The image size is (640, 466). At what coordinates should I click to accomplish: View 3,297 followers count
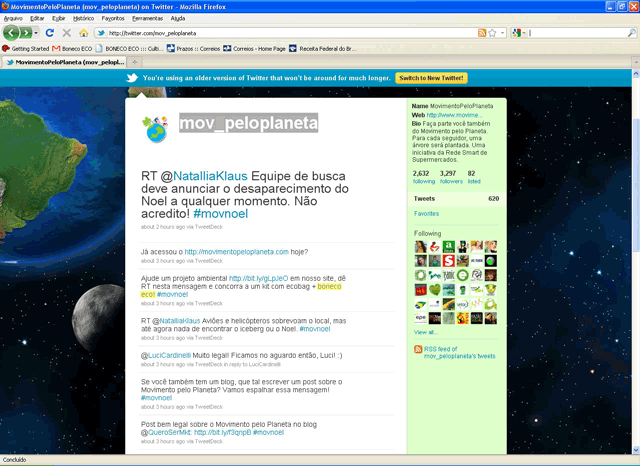451,177
